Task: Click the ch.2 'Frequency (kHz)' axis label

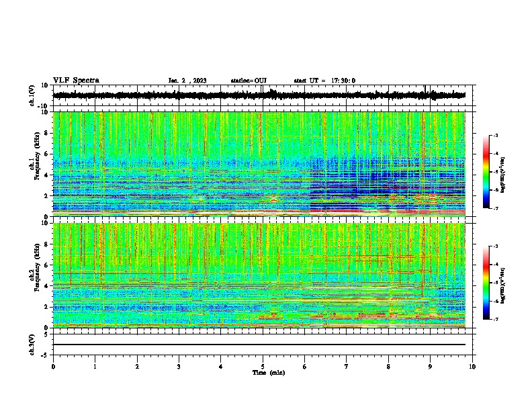Action: click(x=37, y=267)
